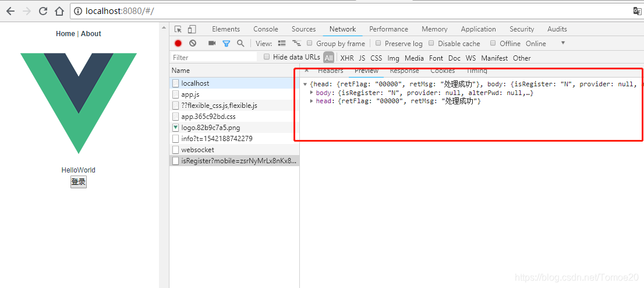Check Hide data URLs

[x=266, y=57]
